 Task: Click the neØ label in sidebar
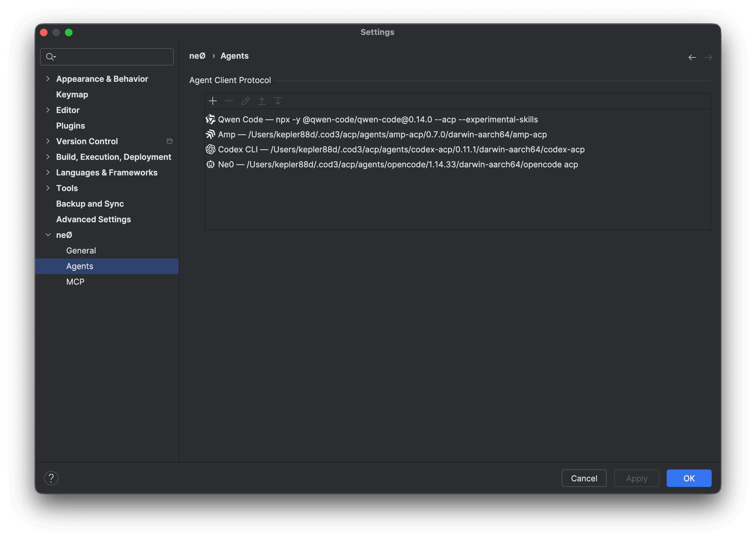click(64, 235)
